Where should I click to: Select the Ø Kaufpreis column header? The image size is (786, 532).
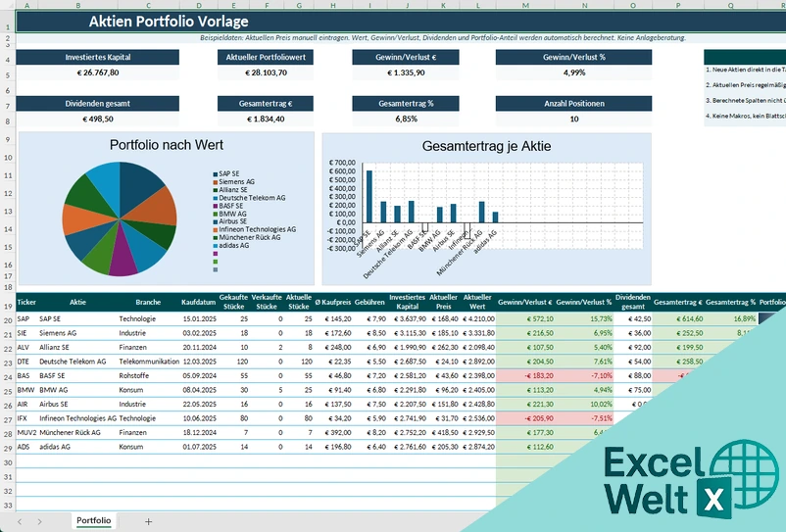(x=333, y=302)
